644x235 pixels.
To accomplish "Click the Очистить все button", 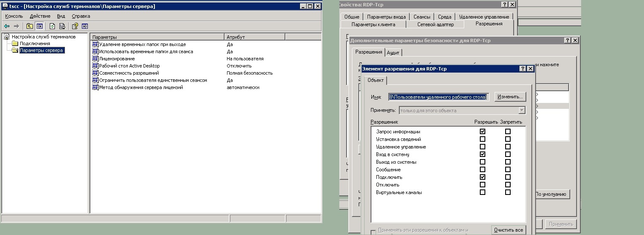I will [509, 230].
